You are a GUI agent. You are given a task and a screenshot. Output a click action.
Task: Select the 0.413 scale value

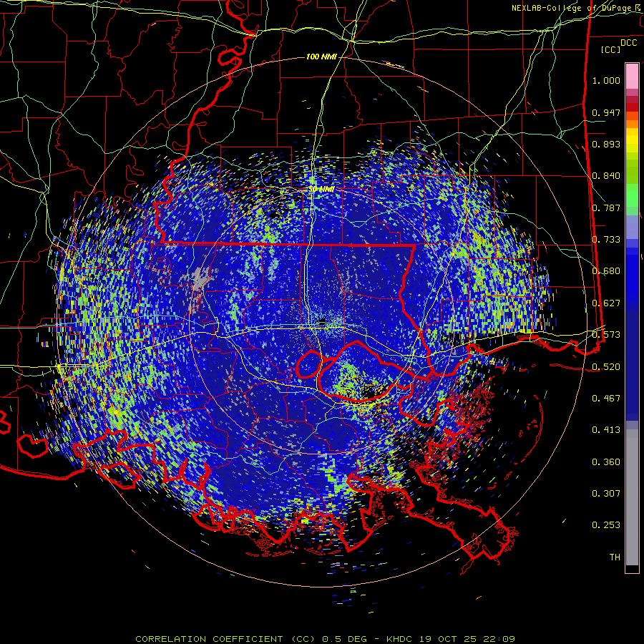coord(606,430)
